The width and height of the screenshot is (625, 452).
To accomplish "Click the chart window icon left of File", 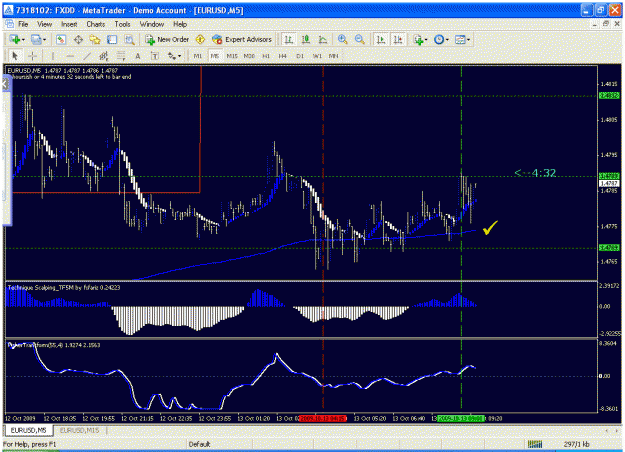I will [x=9, y=24].
